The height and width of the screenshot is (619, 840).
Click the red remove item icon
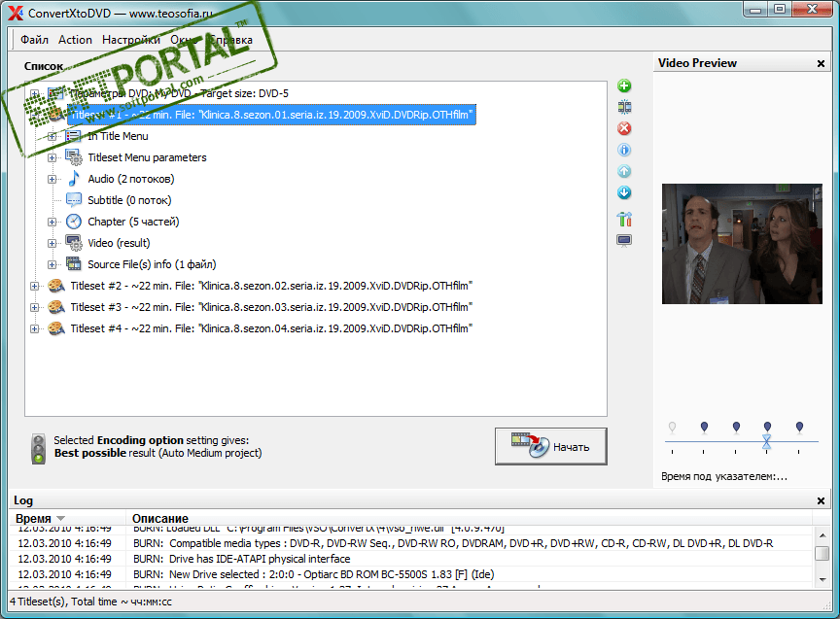click(624, 128)
